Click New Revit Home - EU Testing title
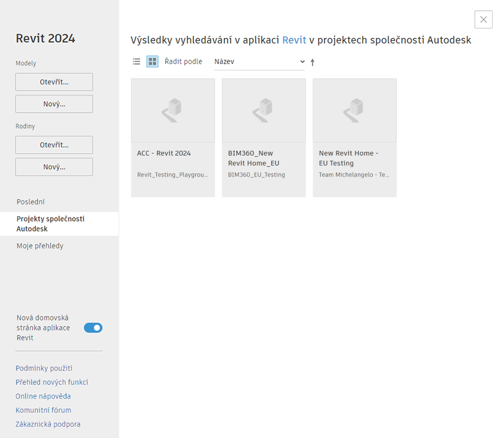504x438 pixels. 349,158
